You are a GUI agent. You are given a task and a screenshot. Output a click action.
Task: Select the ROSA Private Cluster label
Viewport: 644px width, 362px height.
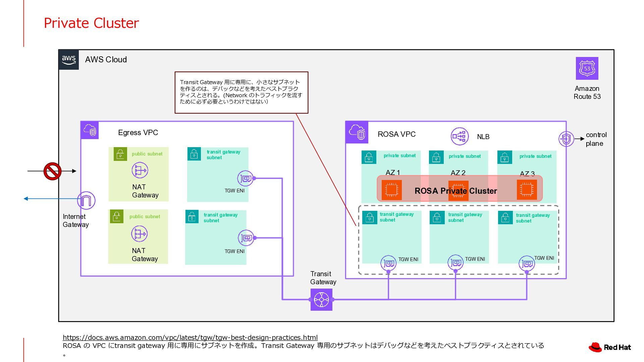tap(455, 191)
